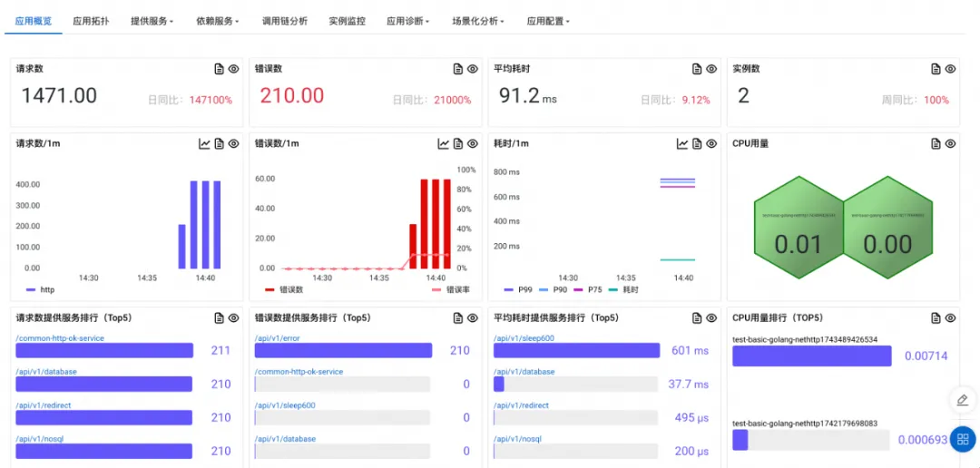Toggle 错误率 legend item
Viewport: 980px width, 468px height.
451,290
